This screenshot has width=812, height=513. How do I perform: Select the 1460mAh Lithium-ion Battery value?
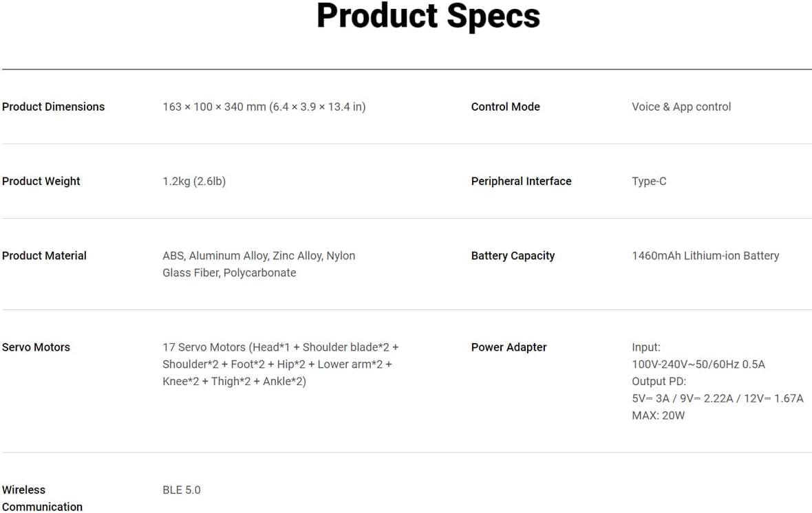pos(705,255)
